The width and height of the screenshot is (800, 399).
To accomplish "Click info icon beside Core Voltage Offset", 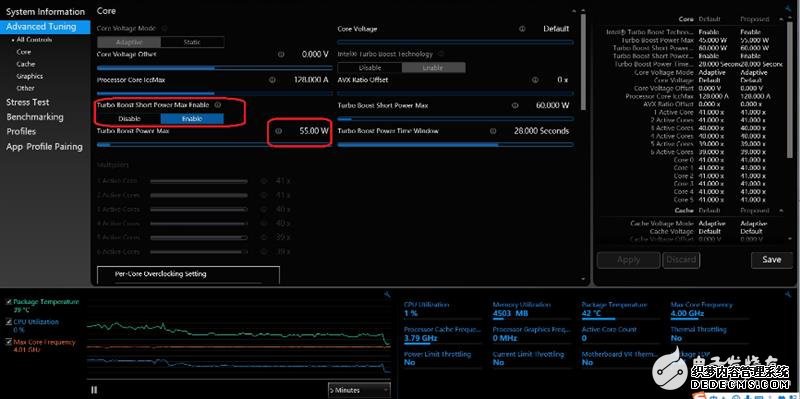I will tap(281, 54).
